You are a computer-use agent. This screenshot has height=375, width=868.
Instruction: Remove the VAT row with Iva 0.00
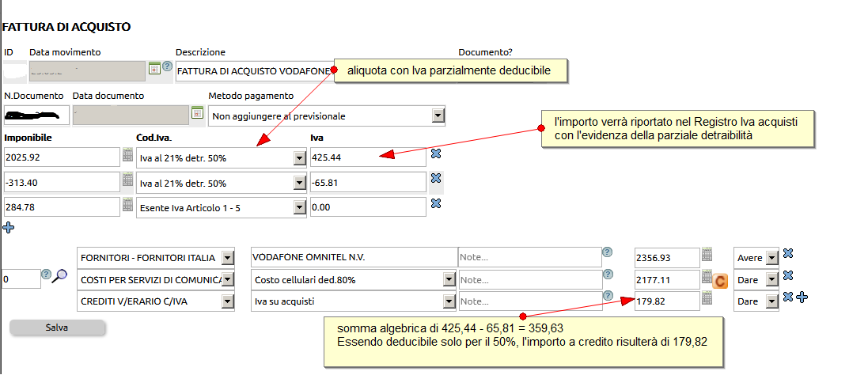436,203
